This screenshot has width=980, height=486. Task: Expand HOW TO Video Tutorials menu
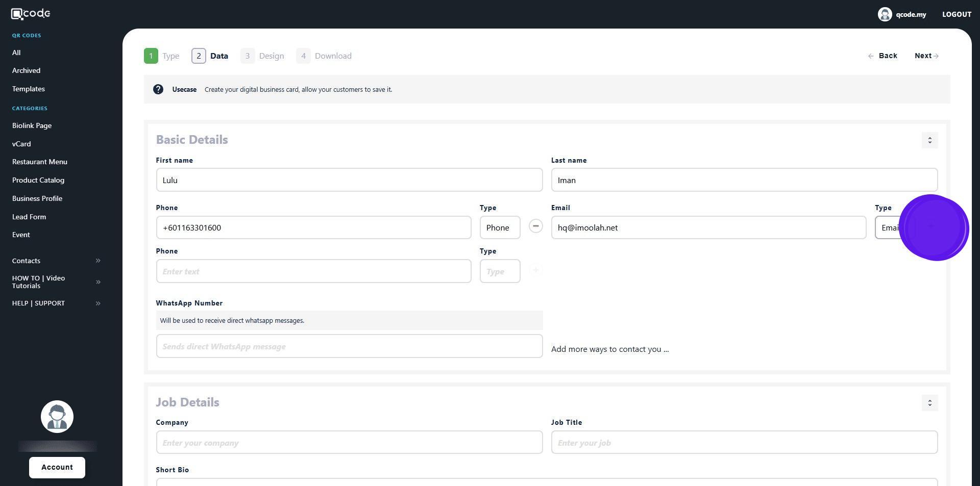[98, 282]
